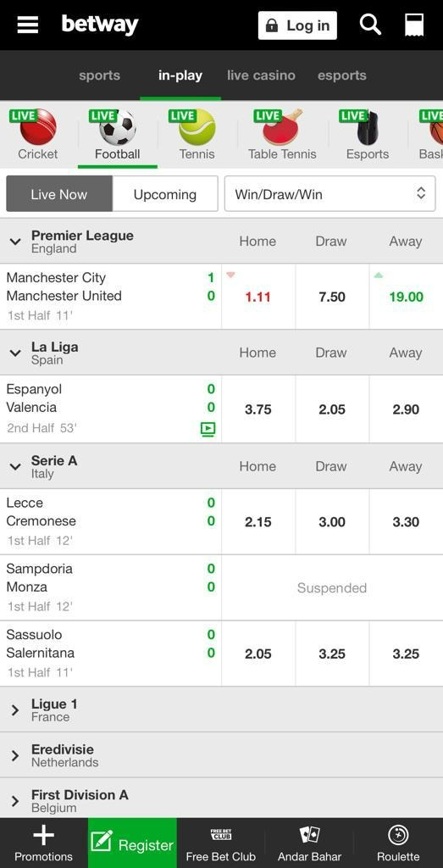Choose the Table Tennis paddle icon
This screenshot has width=443, height=868.
[283, 127]
